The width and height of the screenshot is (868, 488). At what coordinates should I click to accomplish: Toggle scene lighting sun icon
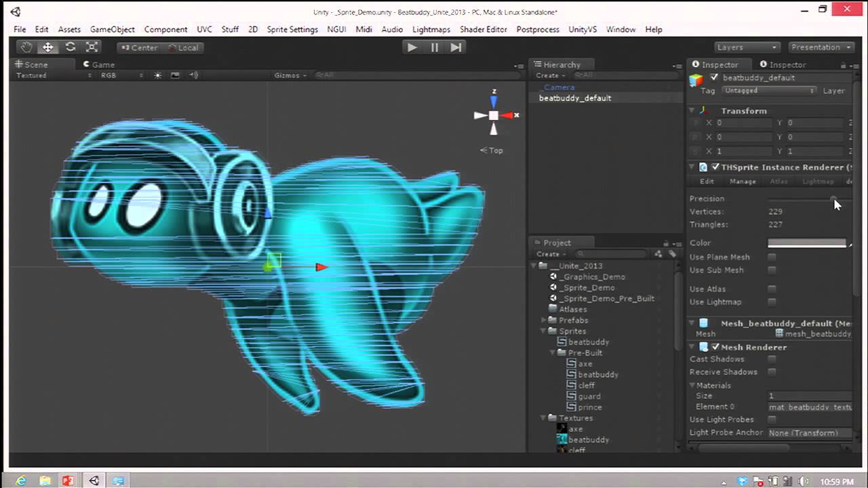(158, 75)
